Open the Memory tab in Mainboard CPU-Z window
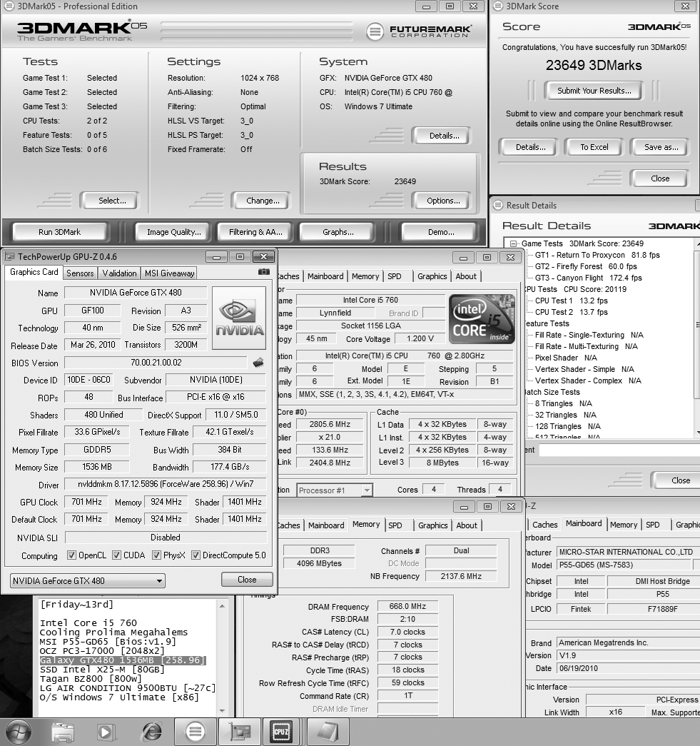The image size is (700, 746). click(x=623, y=525)
